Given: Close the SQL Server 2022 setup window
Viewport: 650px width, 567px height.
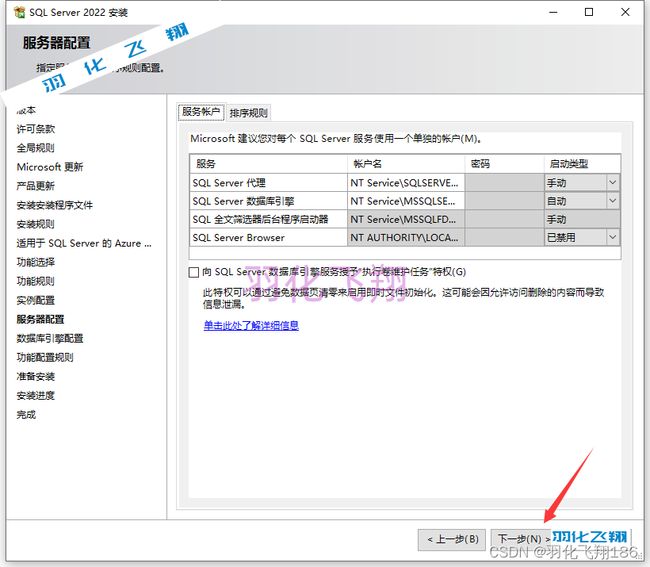Looking at the screenshot, I should 625,12.
